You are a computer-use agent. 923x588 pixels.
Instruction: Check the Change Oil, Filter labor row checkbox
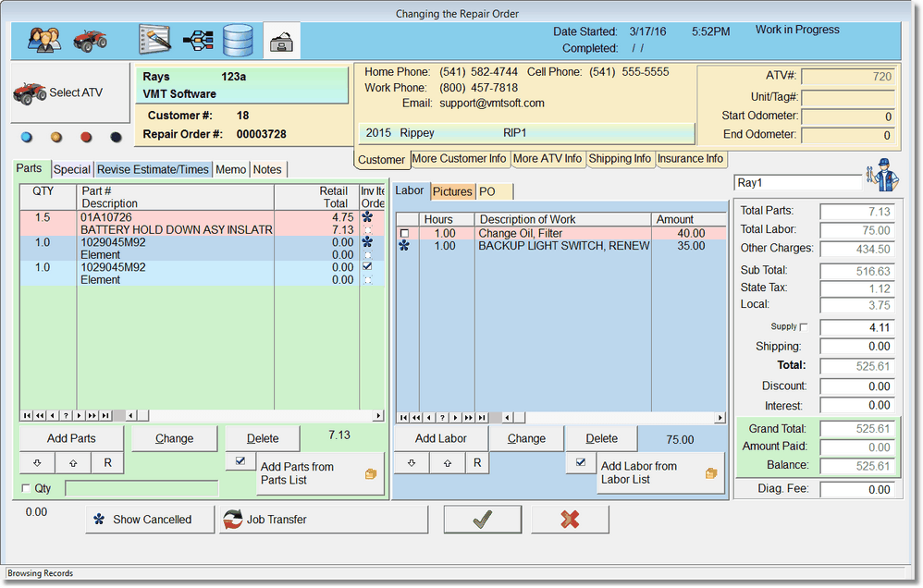[x=404, y=234]
